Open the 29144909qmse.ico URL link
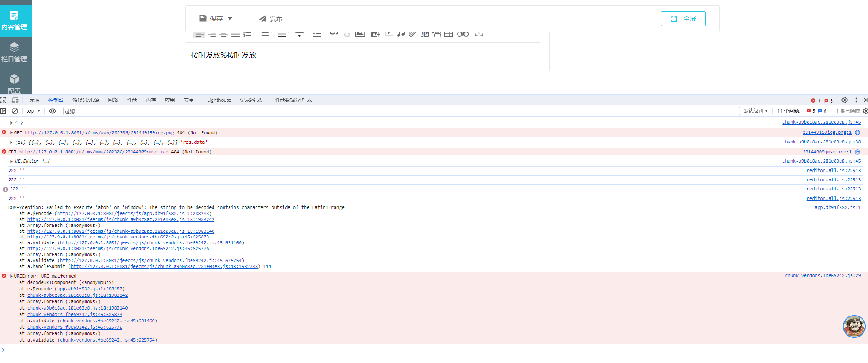868x363 pixels. (94, 152)
